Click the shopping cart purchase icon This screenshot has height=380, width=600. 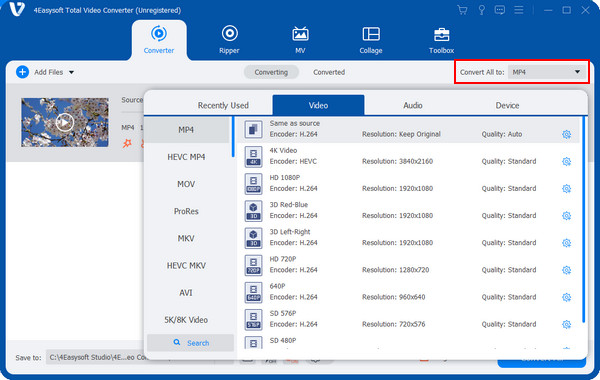tap(462, 10)
